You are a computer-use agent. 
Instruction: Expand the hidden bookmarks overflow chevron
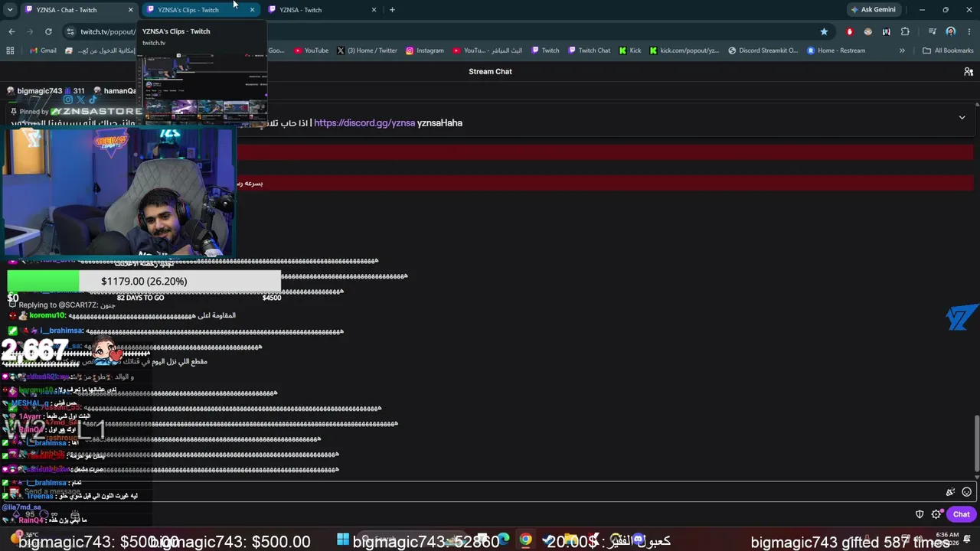point(902,51)
